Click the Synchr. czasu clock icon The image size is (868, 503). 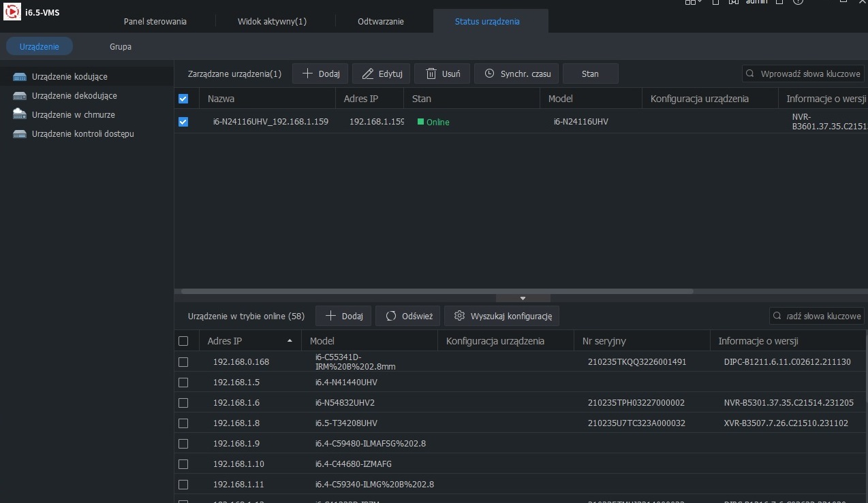[x=489, y=74]
